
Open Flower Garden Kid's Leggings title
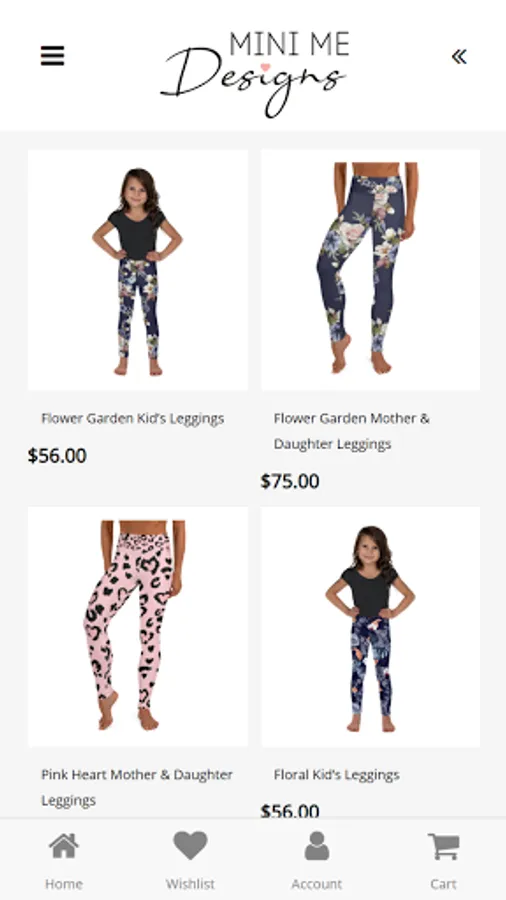133,418
